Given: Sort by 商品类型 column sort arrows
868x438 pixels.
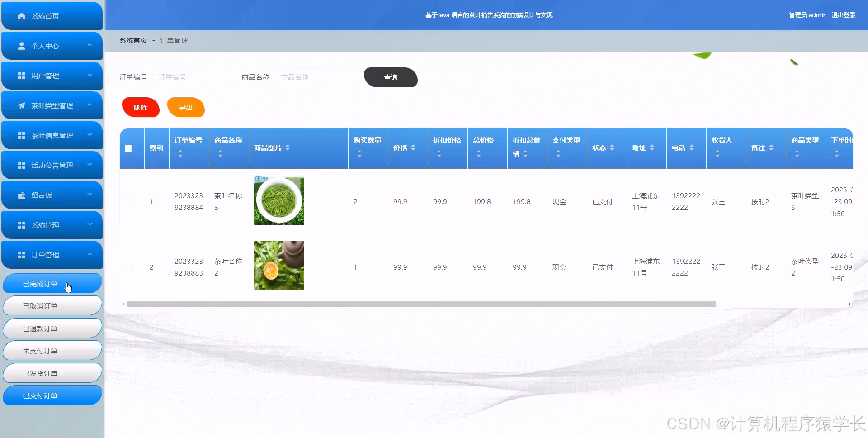Looking at the screenshot, I should 797,154.
